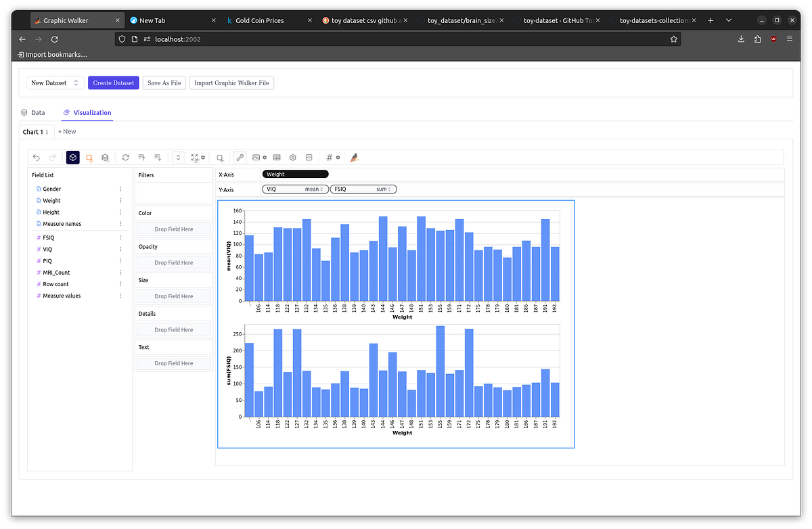
Task: Click the Details drop field area
Action: 174,330
